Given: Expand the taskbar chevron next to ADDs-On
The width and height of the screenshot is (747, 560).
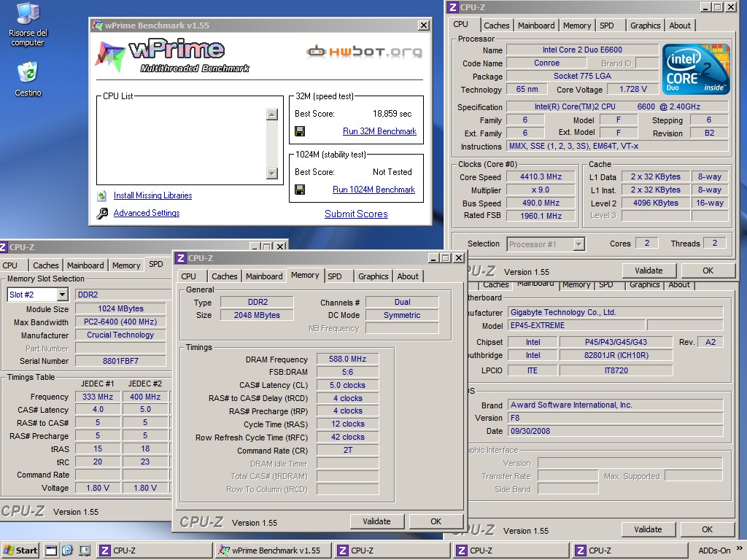Looking at the screenshot, I should click(x=740, y=548).
